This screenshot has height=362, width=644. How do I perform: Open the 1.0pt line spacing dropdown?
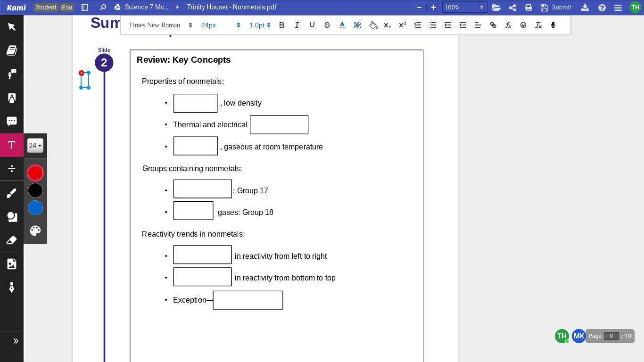[260, 25]
